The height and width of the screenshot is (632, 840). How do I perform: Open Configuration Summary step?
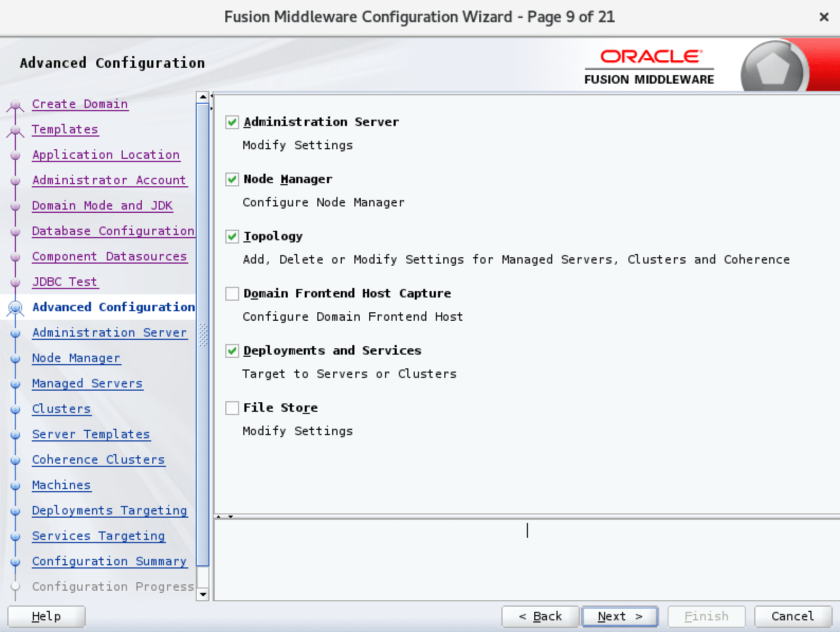[109, 561]
